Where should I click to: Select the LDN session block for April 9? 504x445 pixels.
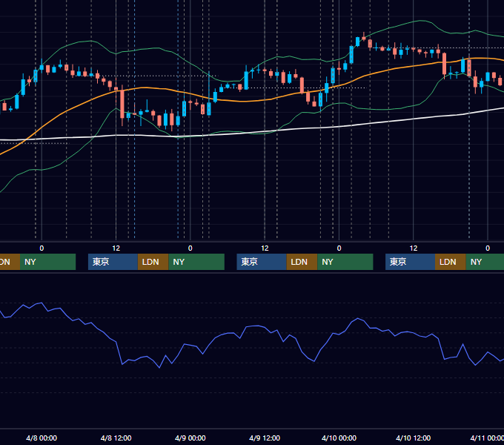coord(302,262)
